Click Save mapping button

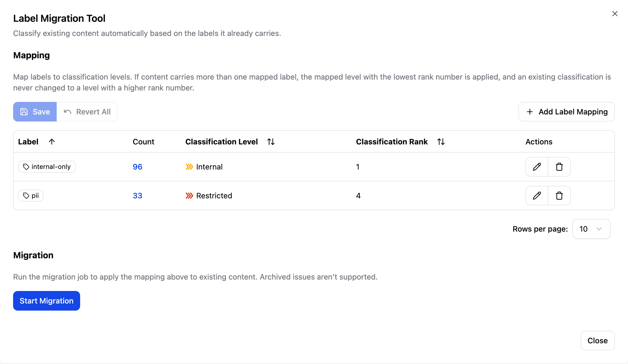click(x=35, y=112)
